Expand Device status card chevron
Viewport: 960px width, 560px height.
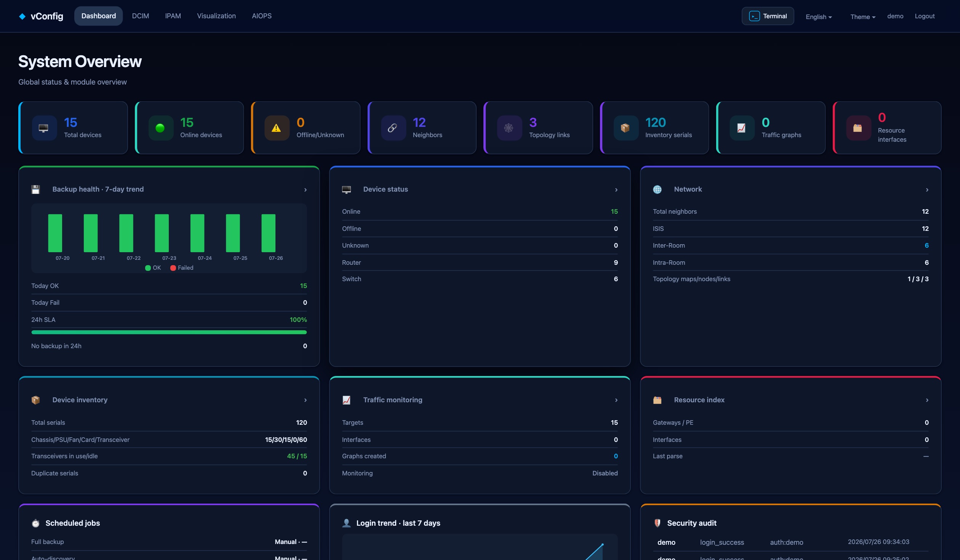click(x=616, y=190)
